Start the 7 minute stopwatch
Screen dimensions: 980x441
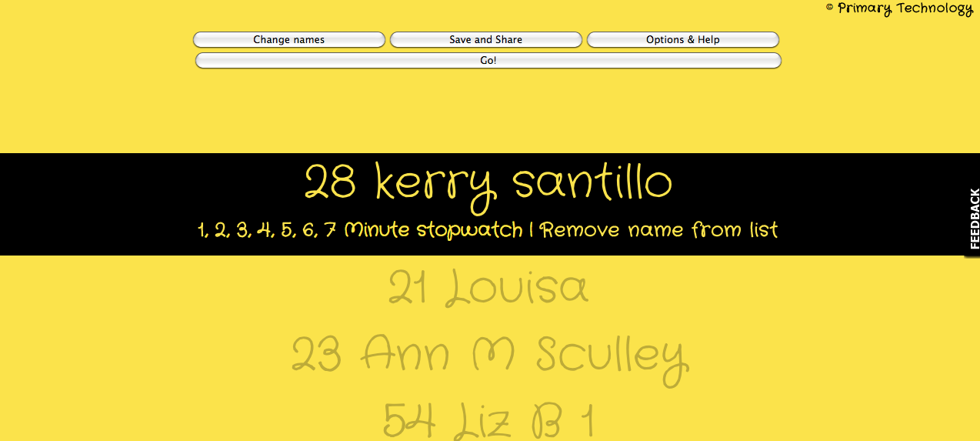[x=330, y=230]
